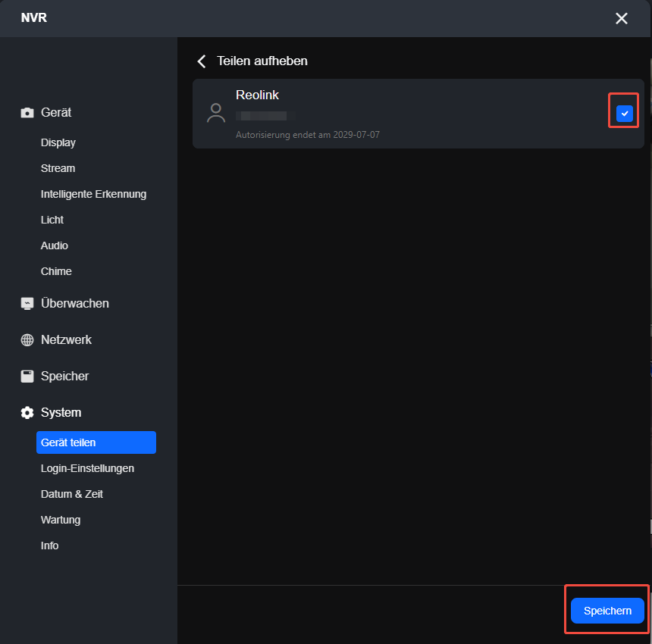Click the gear icon beside System
Screen dimensions: 652x644
27,413
